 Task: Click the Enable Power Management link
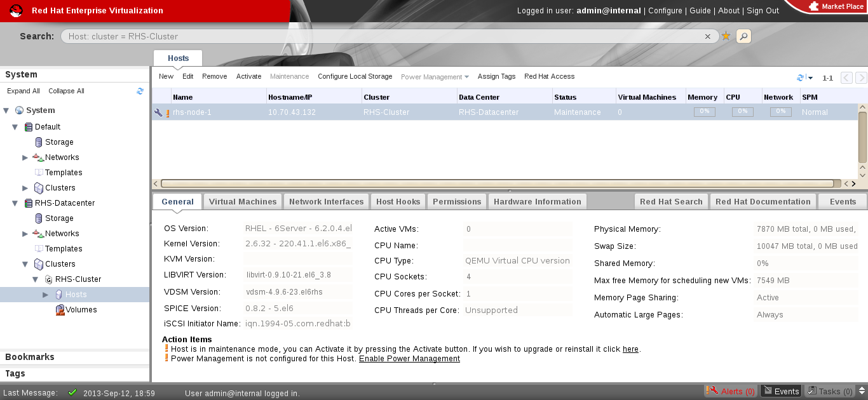coord(409,358)
